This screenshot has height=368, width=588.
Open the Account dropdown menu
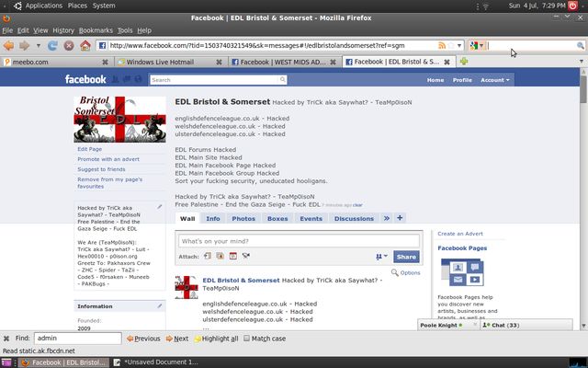click(x=494, y=80)
